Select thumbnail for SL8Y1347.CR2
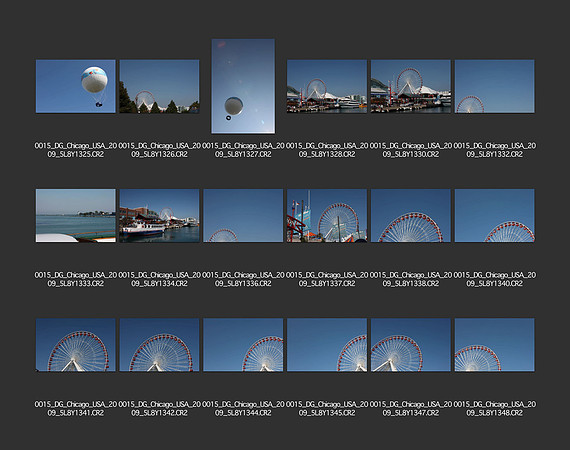570x450 pixels. click(x=411, y=345)
